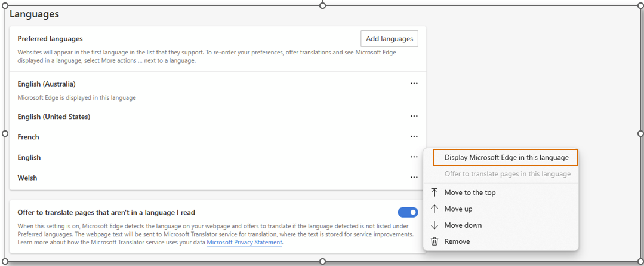The image size is (644, 266).
Task: Click the English (United States) language name
Action: [54, 117]
